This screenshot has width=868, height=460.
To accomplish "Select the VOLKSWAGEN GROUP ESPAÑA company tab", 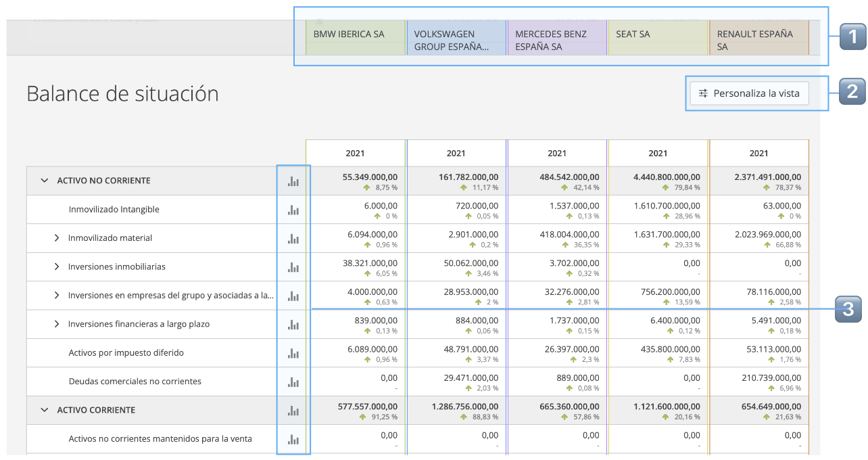I will 457,38.
